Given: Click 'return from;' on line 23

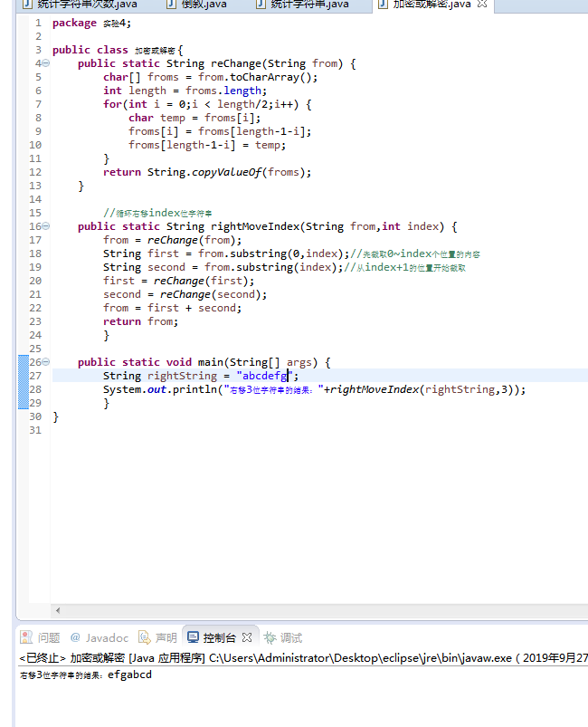Looking at the screenshot, I should pyautogui.click(x=140, y=321).
